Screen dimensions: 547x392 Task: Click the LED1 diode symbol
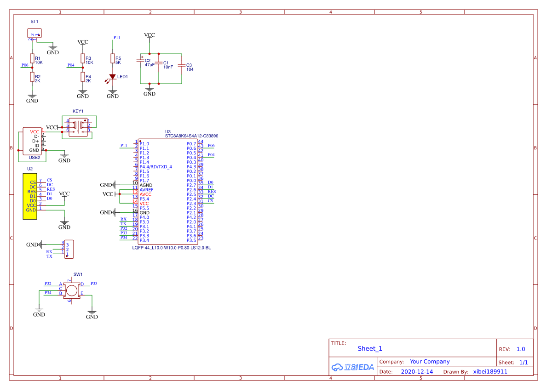point(112,77)
